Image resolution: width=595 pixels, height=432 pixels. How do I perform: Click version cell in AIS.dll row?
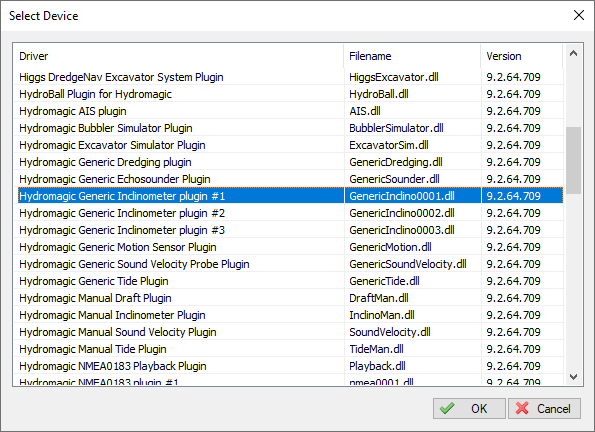513,111
